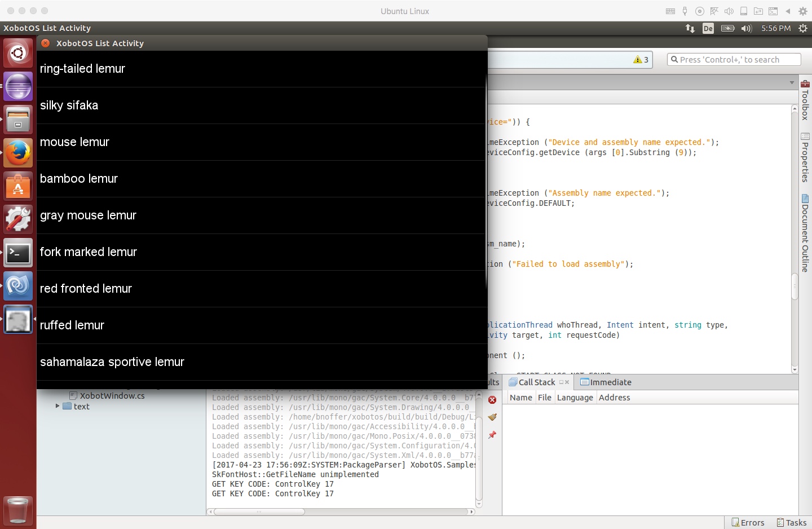Switch to MonoDevelop in the dock
Image resolution: width=812 pixels, height=529 pixels.
pyautogui.click(x=18, y=286)
